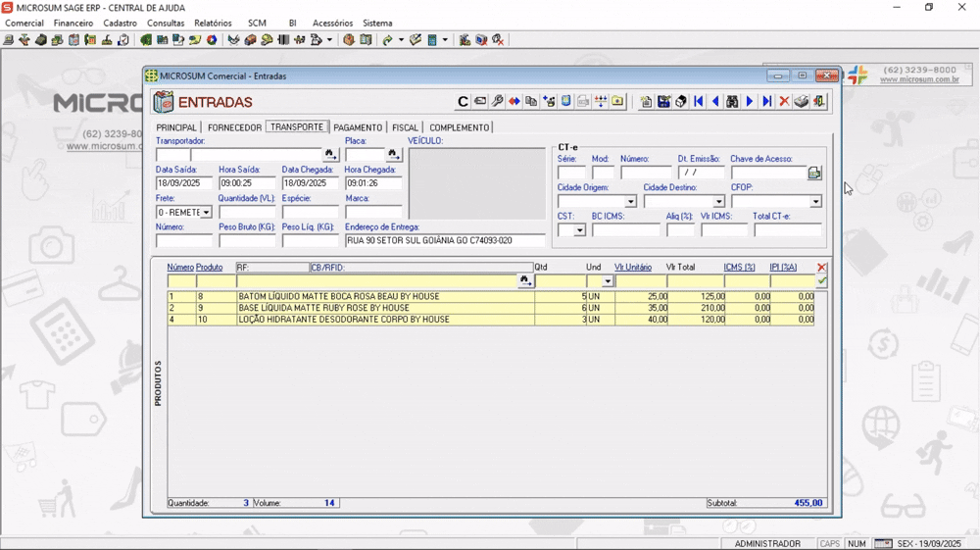Switch to the PRINCIPAL tab
Screen dimensions: 980x550
[176, 127]
